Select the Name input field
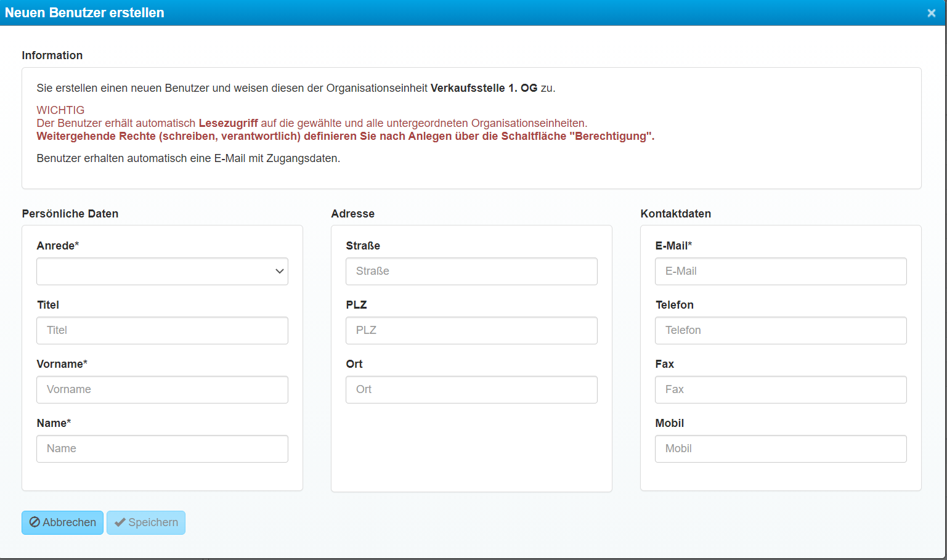The height and width of the screenshot is (560, 947). [x=162, y=448]
